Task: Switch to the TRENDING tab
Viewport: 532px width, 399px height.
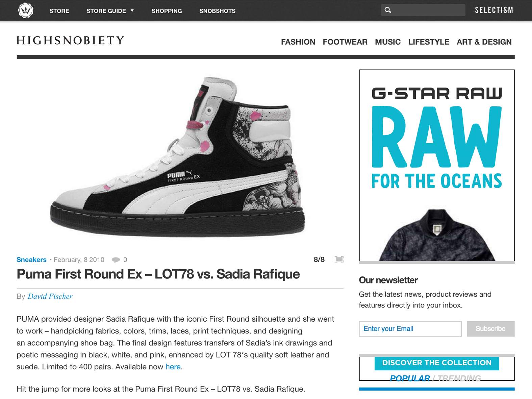Action: 459,378
